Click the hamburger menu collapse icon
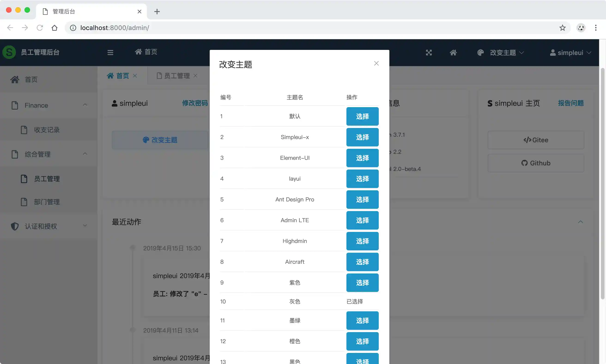Screen dimensions: 606x364 click(x=110, y=52)
